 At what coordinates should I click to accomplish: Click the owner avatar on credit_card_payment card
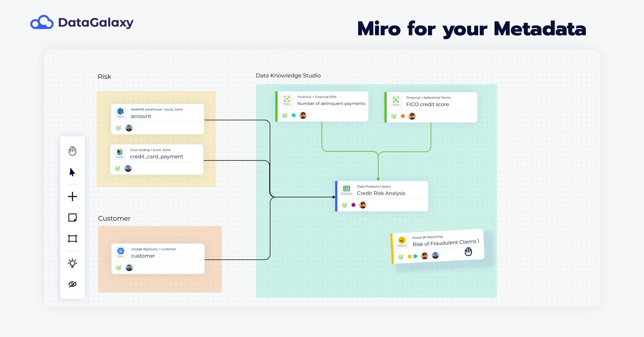pyautogui.click(x=128, y=168)
